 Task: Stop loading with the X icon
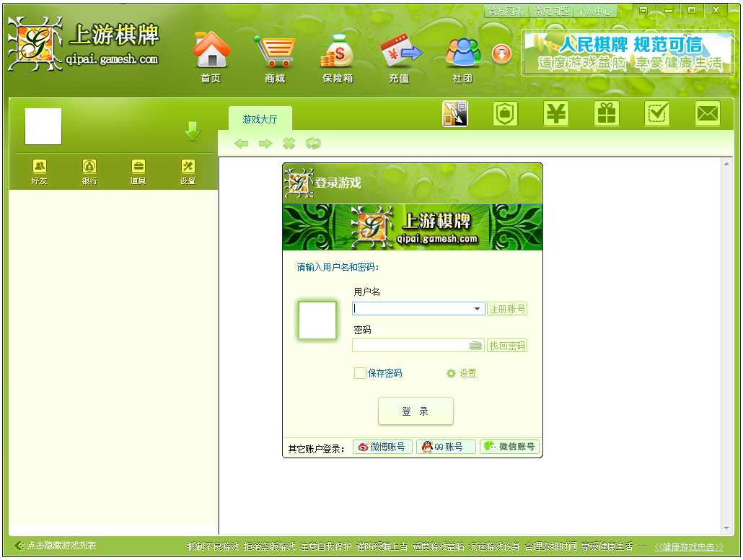click(289, 143)
